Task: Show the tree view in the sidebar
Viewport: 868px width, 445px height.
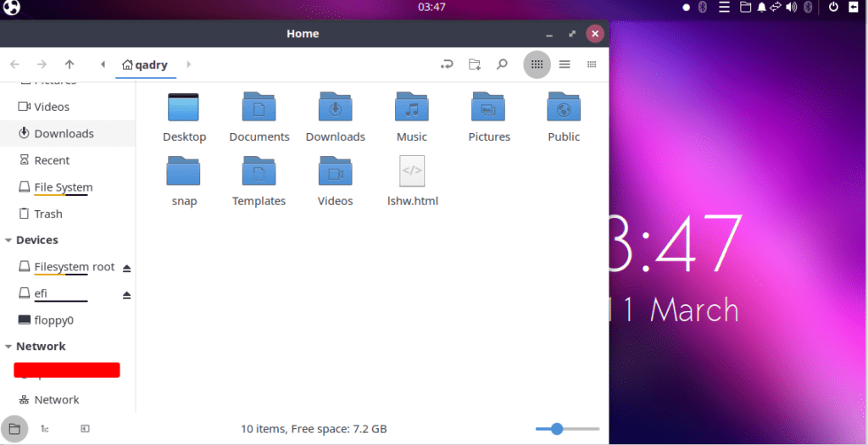Action: pos(45,428)
